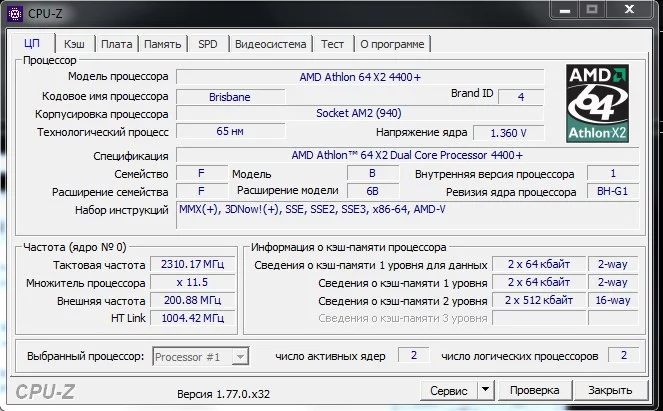Switch to the Видеосистема tab
This screenshot has width=663, height=411.
[270, 44]
